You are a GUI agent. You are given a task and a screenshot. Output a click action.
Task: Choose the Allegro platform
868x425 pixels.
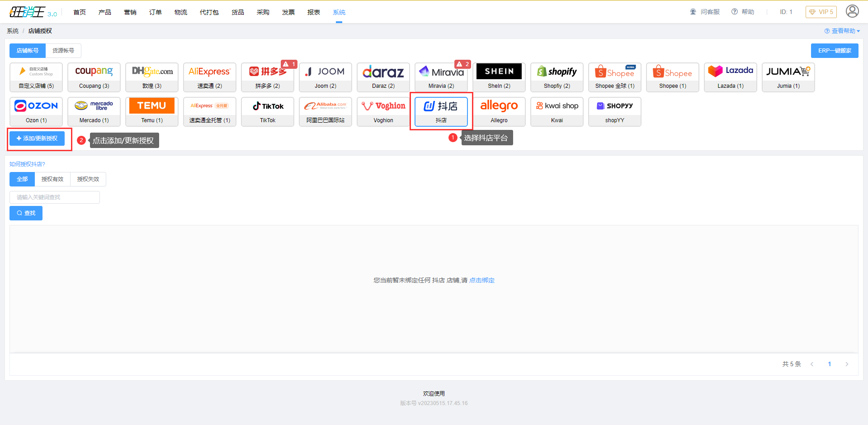(499, 112)
